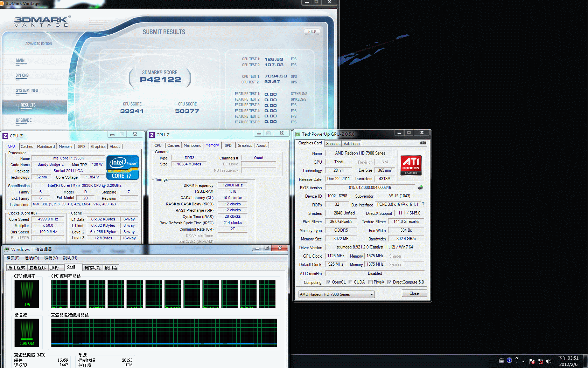This screenshot has width=588, height=368.
Task: Toggle the OpenCL checkbox in GPU-Z
Action: [x=329, y=282]
